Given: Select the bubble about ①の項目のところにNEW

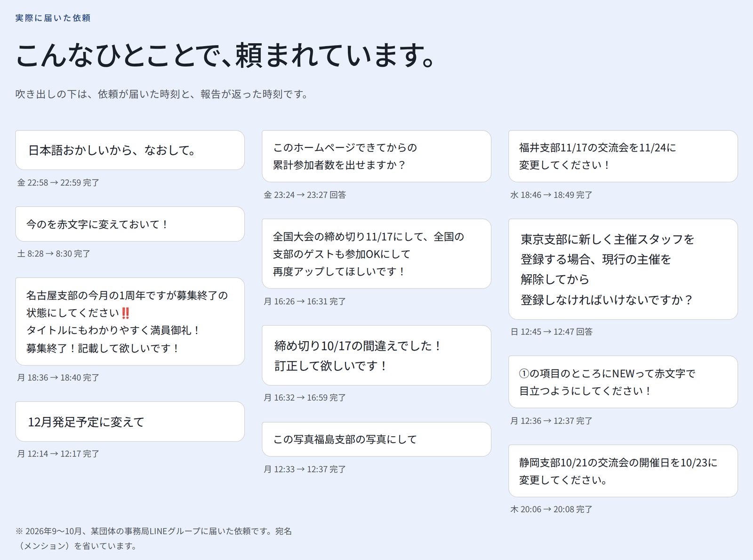Looking at the screenshot, I should coord(623,382).
